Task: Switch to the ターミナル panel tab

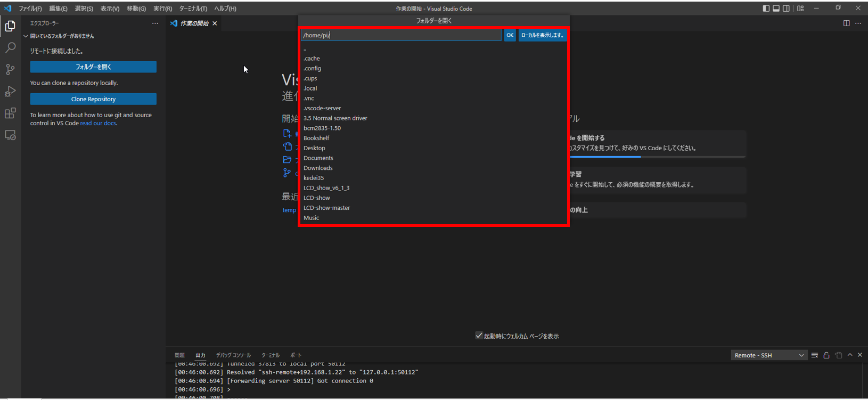Action: point(271,355)
